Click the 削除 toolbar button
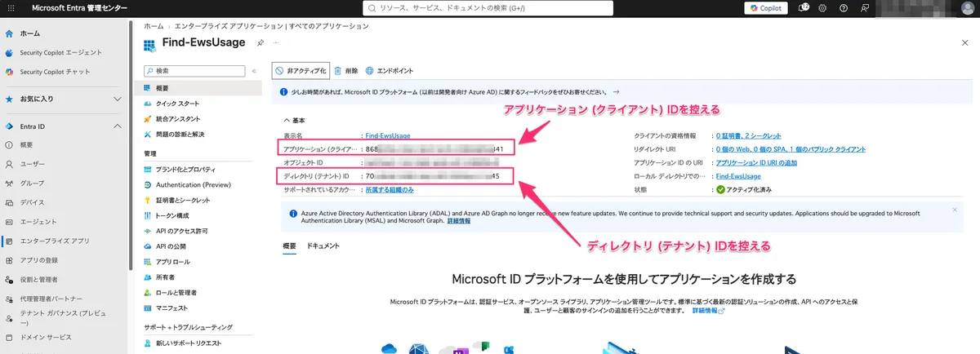Screen dimensions: 980x354 pyautogui.click(x=346, y=71)
